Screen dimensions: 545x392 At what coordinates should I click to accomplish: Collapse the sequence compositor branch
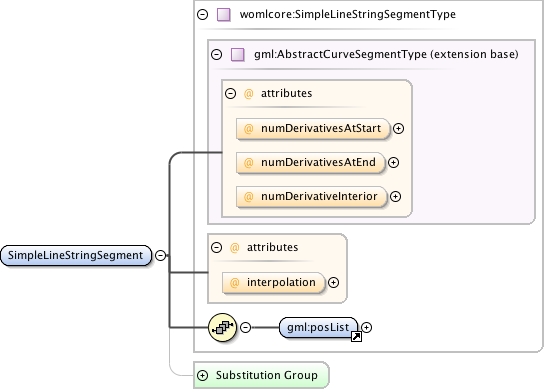click(x=245, y=327)
